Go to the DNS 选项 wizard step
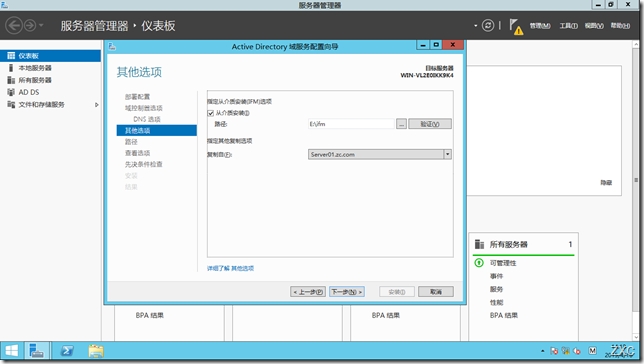Screen dimensions: 644x364 click(x=147, y=119)
